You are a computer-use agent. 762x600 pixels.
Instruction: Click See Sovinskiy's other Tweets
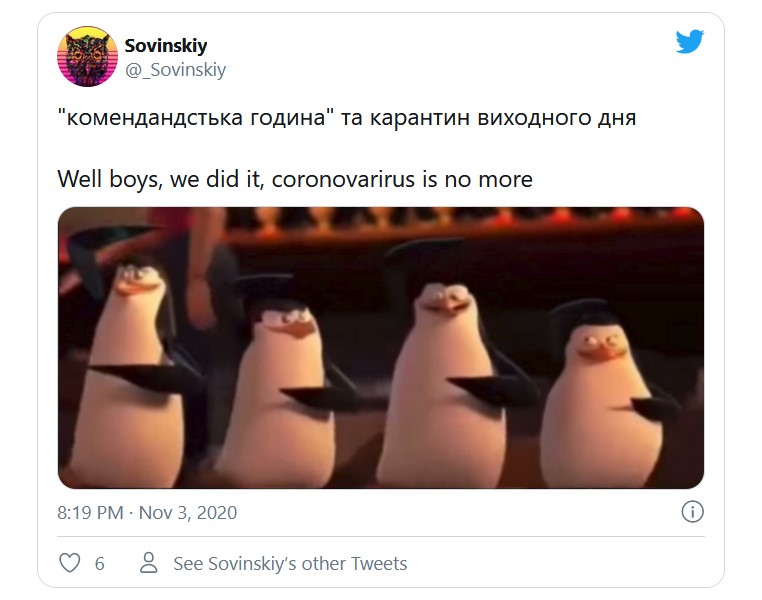(x=290, y=564)
